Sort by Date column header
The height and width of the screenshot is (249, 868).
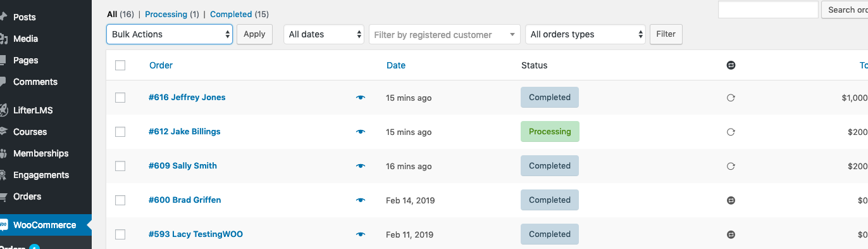click(396, 65)
